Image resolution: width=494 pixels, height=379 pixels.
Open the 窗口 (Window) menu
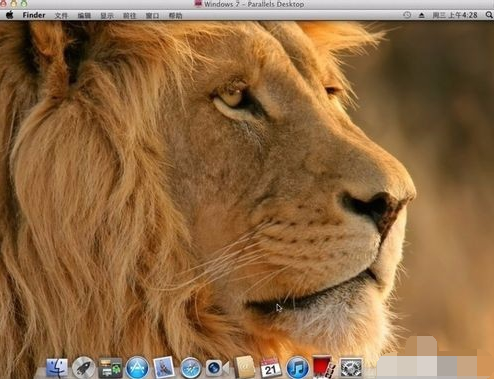pyautogui.click(x=152, y=16)
